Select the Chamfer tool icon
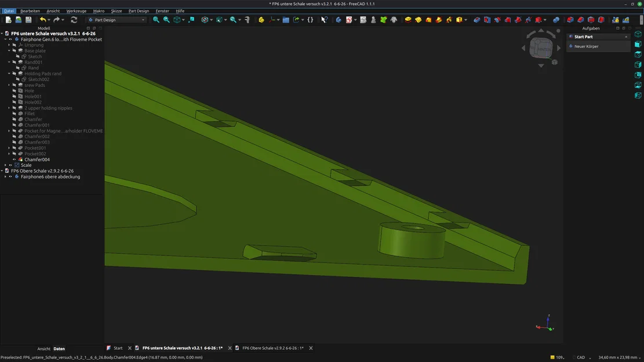 581,20
